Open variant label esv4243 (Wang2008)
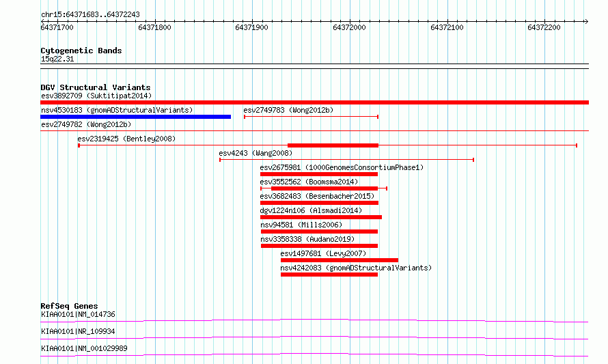The height and width of the screenshot is (364, 608). tap(255, 153)
